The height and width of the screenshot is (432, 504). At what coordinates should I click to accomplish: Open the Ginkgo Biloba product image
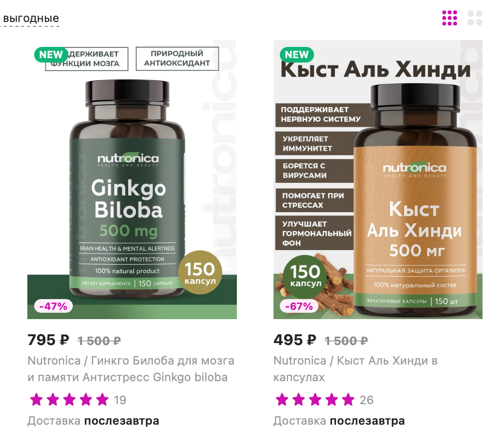(132, 179)
